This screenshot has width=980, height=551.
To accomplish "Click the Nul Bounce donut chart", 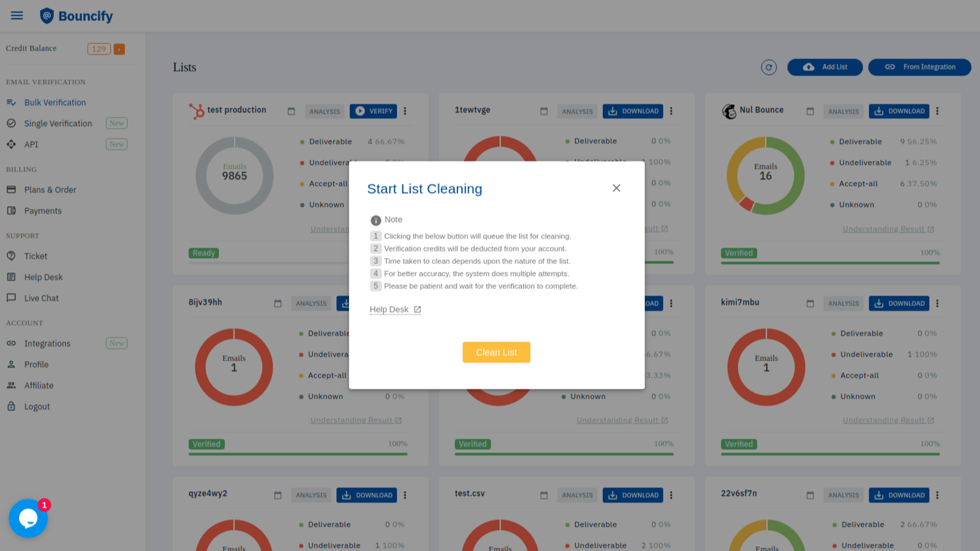I will coord(766,176).
